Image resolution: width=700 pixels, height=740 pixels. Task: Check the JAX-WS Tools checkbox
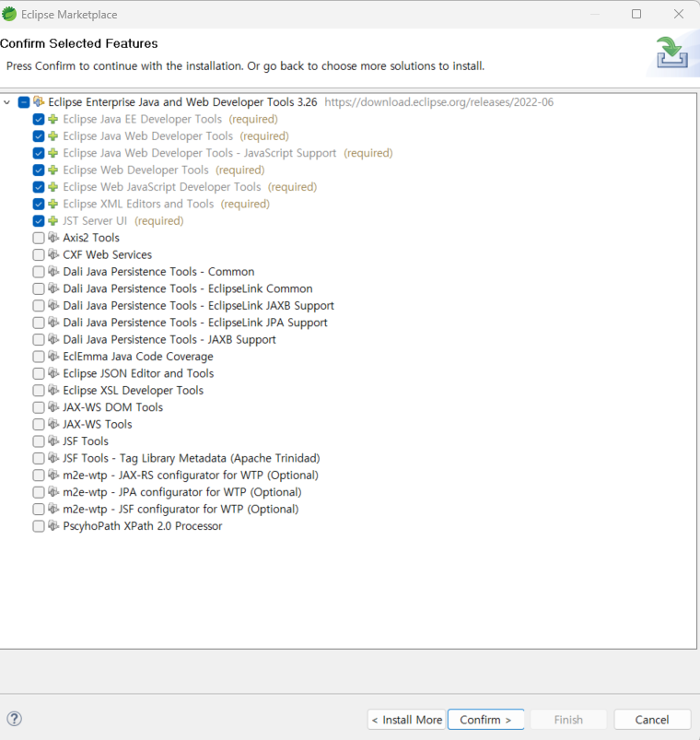[39, 424]
